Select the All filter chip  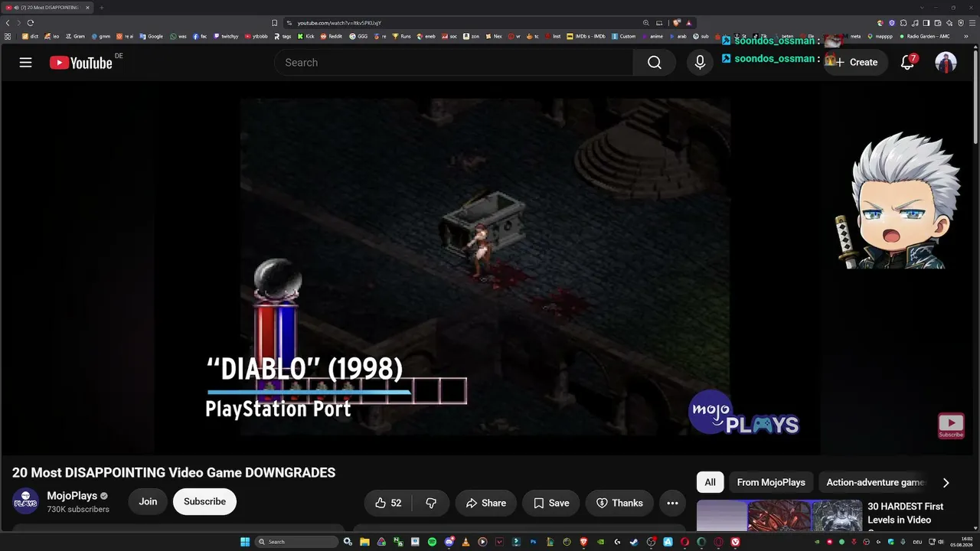click(710, 482)
